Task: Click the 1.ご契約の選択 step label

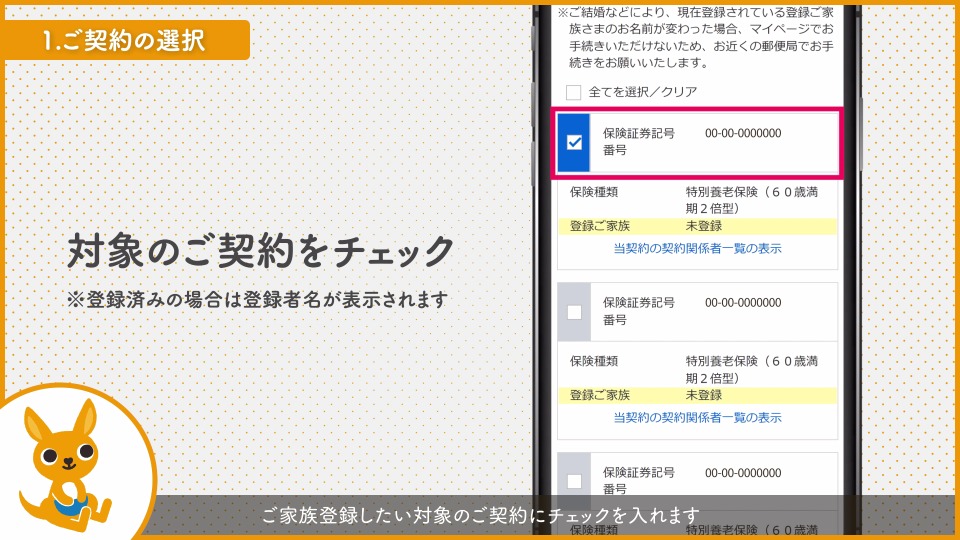Action: click(x=125, y=41)
